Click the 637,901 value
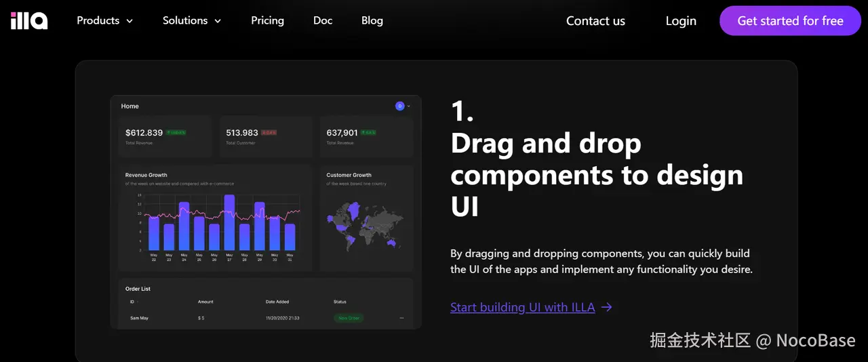The height and width of the screenshot is (362, 868). pos(342,133)
